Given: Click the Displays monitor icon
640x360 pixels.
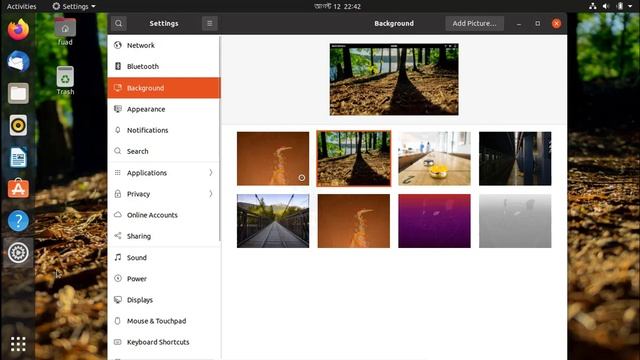Looking at the screenshot, I should point(118,300).
